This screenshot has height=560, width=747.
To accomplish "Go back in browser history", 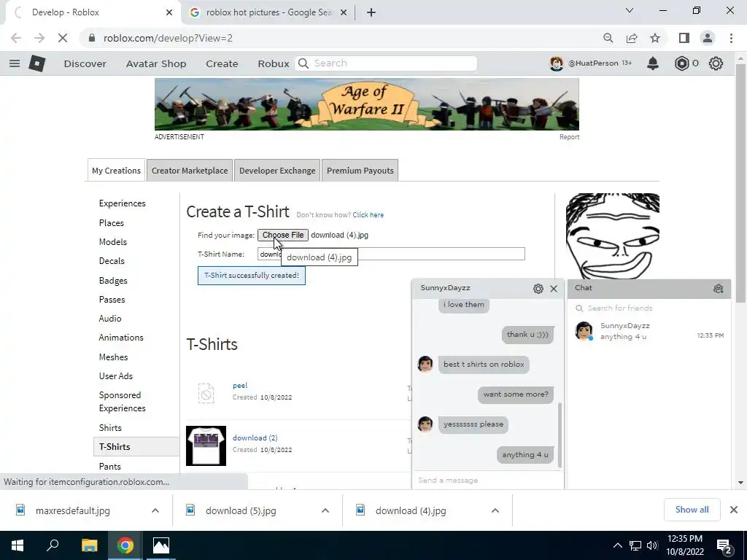I will pos(16,38).
